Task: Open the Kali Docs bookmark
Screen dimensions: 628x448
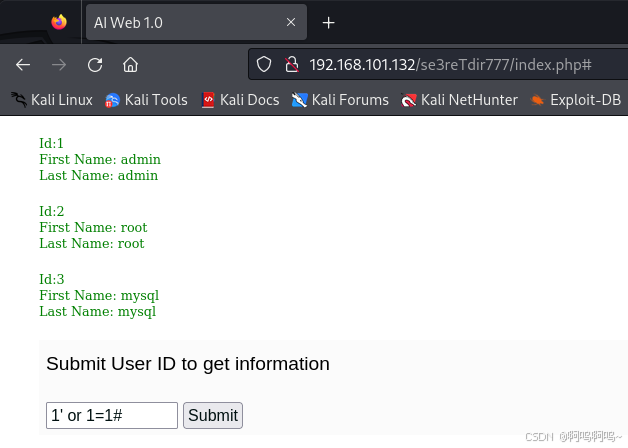Action: pyautogui.click(x=240, y=100)
